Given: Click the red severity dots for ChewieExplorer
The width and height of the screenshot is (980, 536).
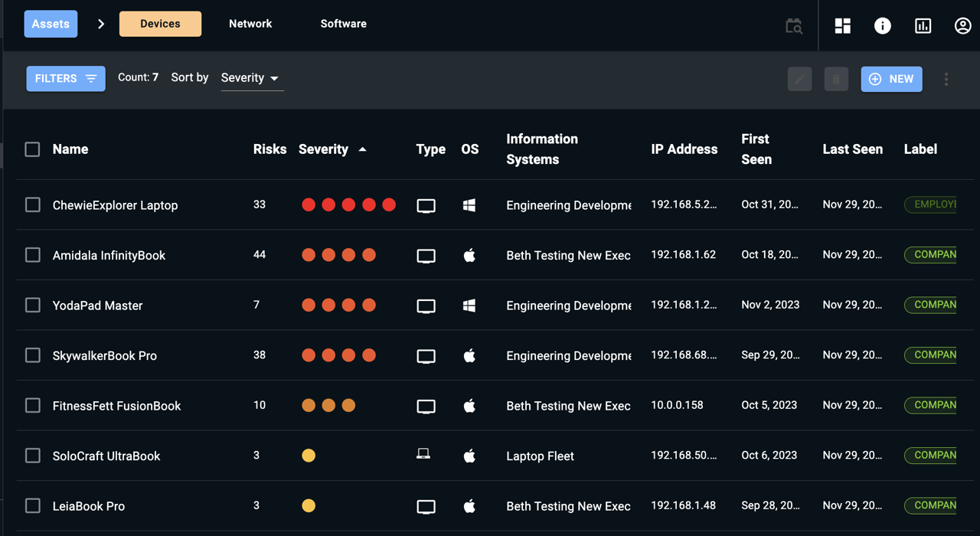Looking at the screenshot, I should (x=348, y=204).
